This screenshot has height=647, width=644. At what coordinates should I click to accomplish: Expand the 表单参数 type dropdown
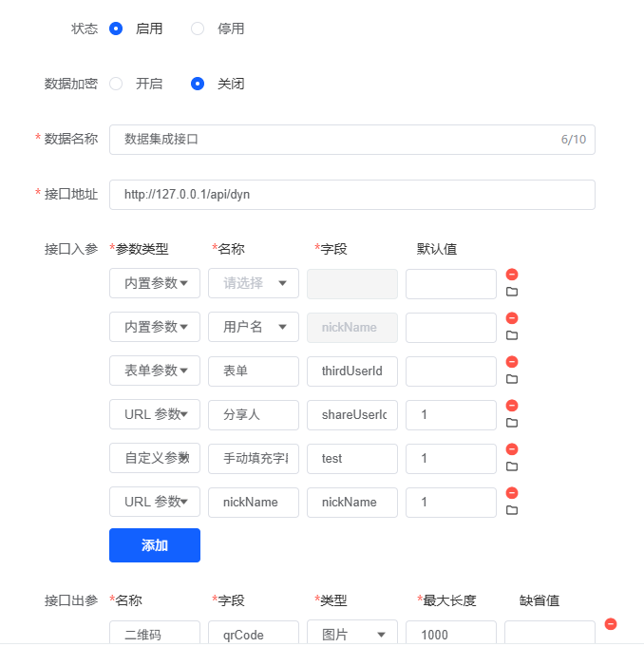pyautogui.click(x=155, y=371)
